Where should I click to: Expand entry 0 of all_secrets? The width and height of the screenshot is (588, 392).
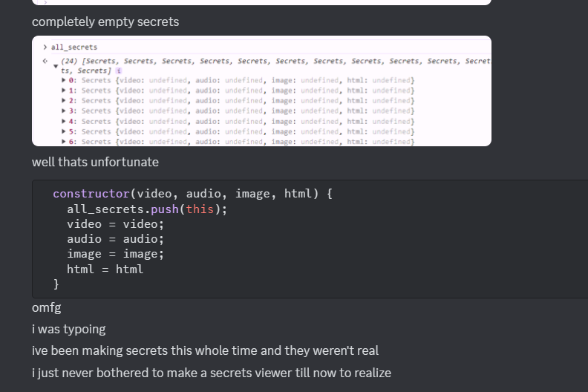click(x=64, y=80)
